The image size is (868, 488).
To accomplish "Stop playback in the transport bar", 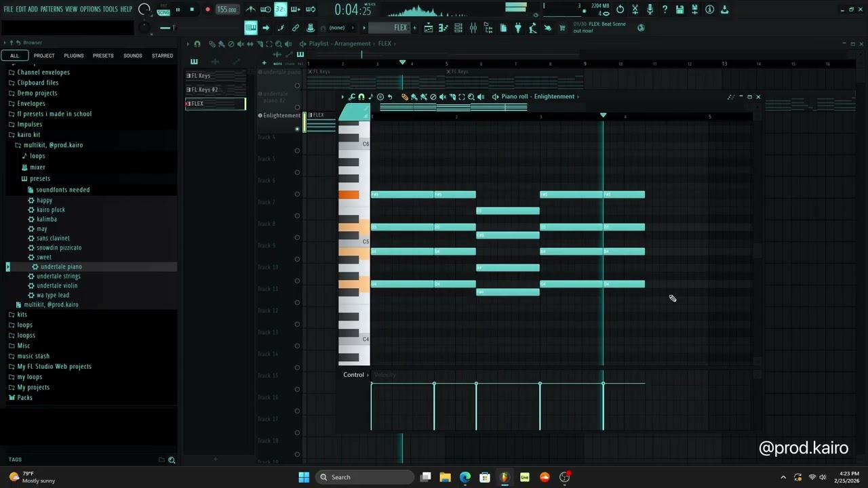I will coord(192,9).
